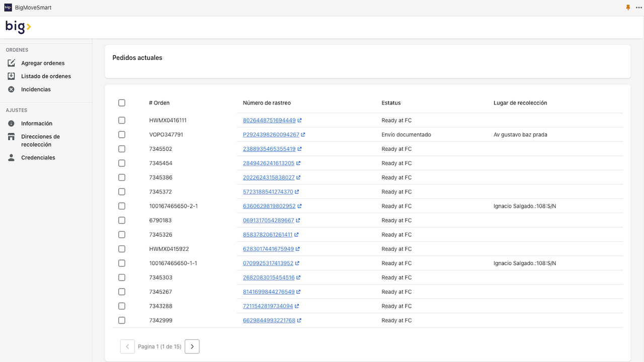Image resolution: width=644 pixels, height=362 pixels.
Task: Select checkbox for order 100167465650-2-1
Action: pos(122,206)
